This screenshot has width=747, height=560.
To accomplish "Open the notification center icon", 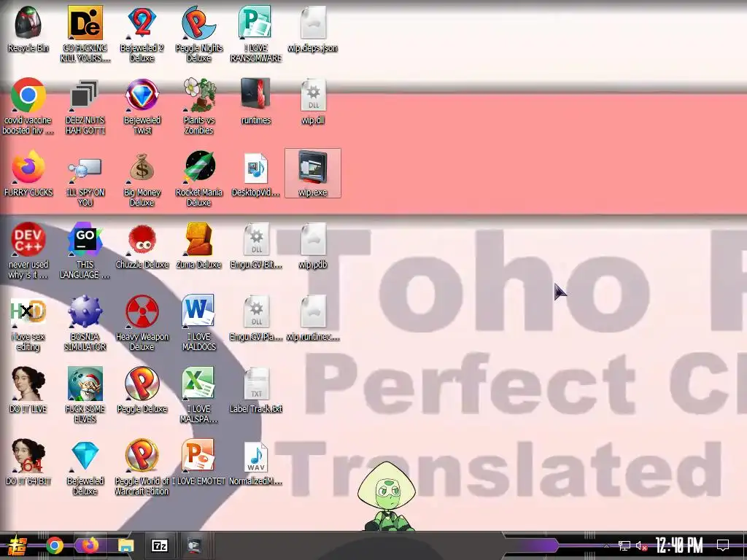I will 723,545.
